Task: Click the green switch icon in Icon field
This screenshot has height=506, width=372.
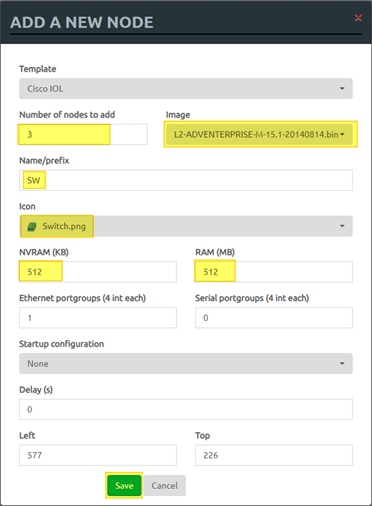Action: click(32, 227)
